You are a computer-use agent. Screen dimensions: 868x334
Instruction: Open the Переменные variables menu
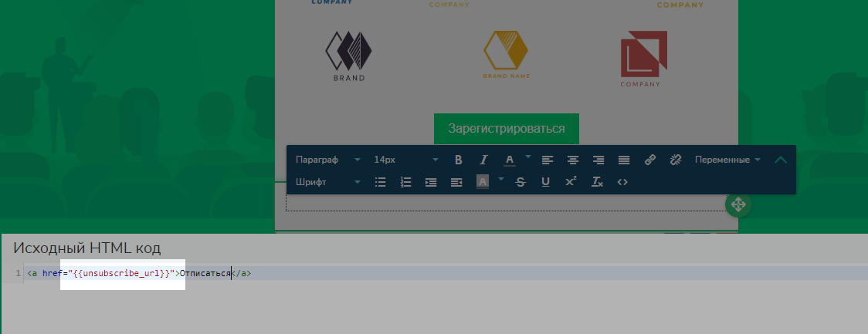point(727,160)
